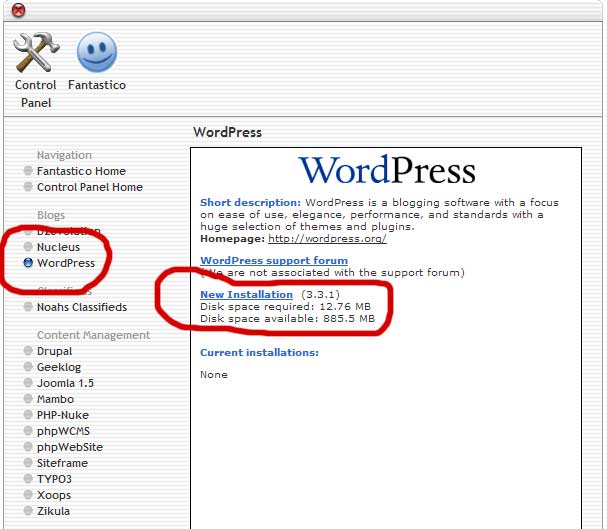Select Mambo in the sidebar

pyautogui.click(x=55, y=399)
